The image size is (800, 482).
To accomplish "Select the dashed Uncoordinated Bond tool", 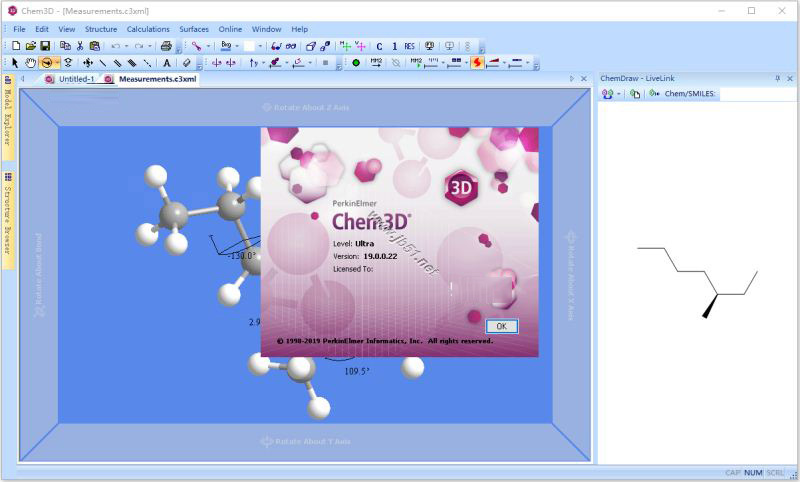I will 147,63.
